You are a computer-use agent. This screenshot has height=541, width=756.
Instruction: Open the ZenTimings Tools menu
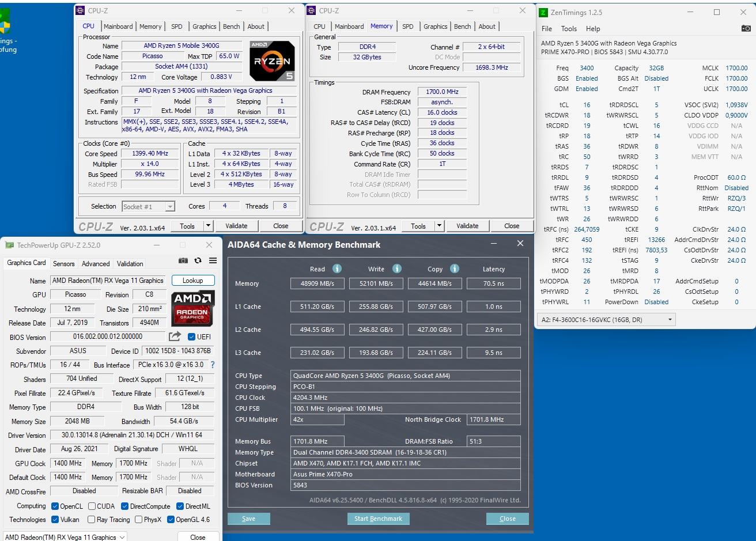(x=569, y=28)
